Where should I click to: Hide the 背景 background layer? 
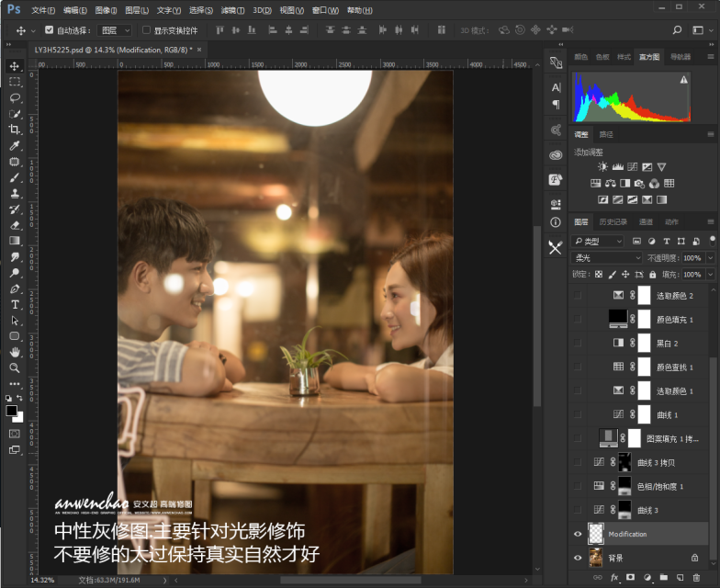(x=578, y=558)
